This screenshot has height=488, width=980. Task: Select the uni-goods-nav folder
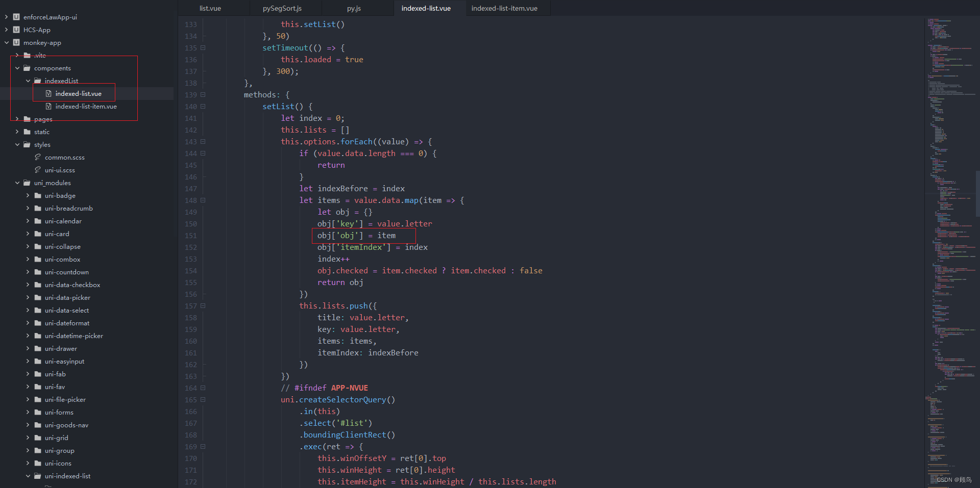pyautogui.click(x=66, y=425)
